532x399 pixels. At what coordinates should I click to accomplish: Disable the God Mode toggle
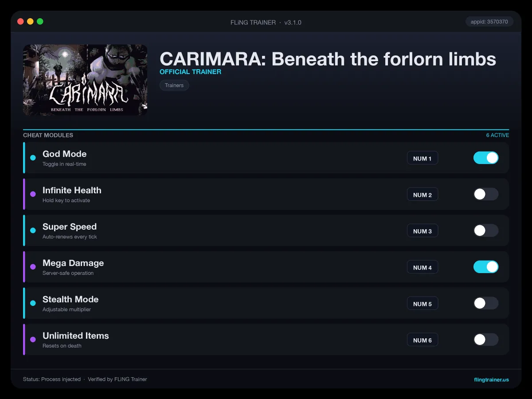[486, 158]
